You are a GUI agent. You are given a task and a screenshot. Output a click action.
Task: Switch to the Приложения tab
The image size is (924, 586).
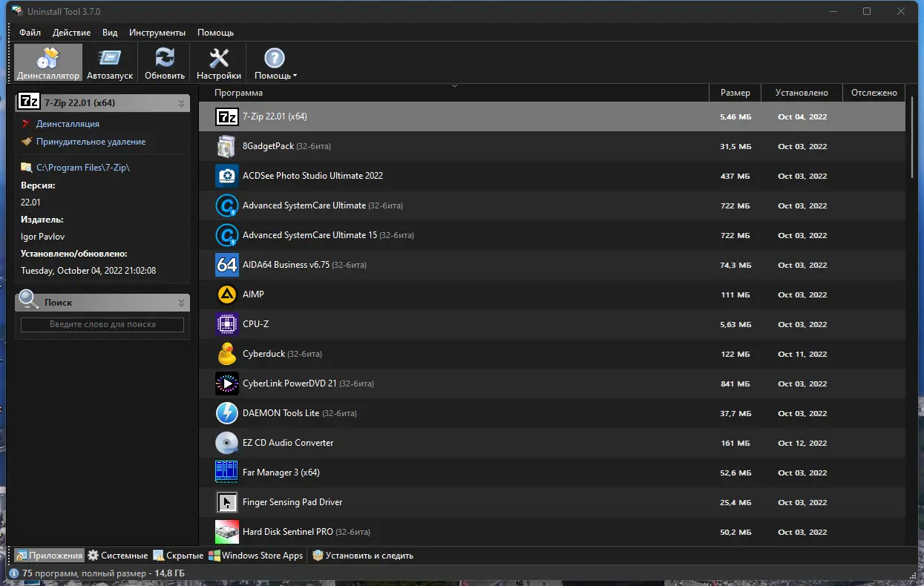tap(50, 556)
